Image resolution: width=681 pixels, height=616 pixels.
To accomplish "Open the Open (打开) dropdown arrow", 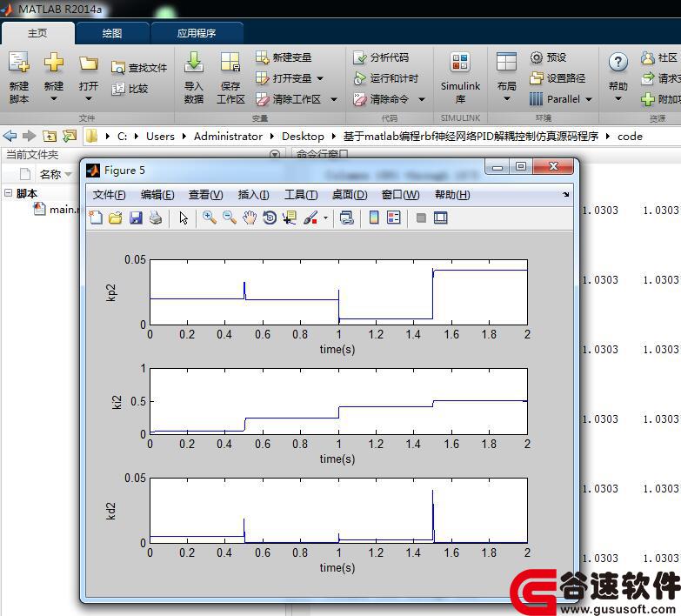I will pyautogui.click(x=88, y=99).
